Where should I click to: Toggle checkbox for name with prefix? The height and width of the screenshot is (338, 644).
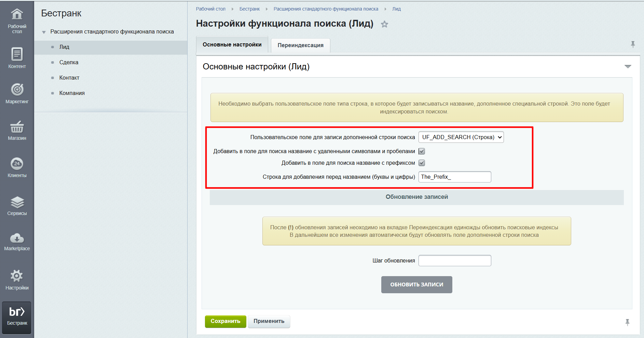(422, 163)
